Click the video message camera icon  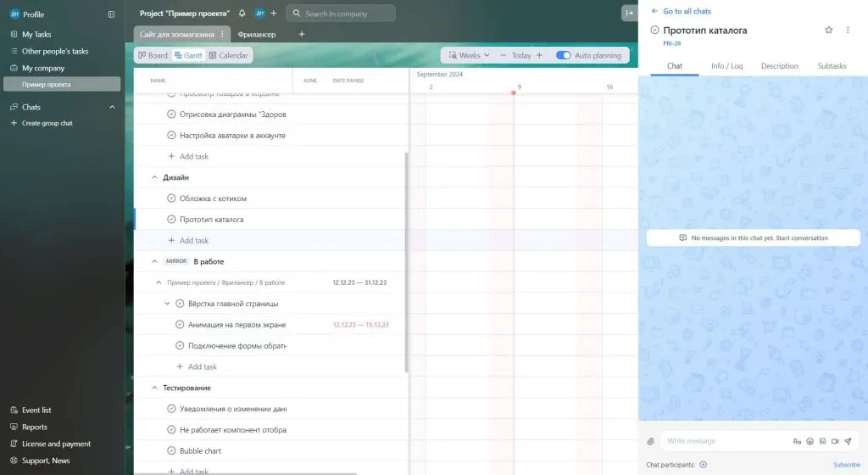coord(835,441)
